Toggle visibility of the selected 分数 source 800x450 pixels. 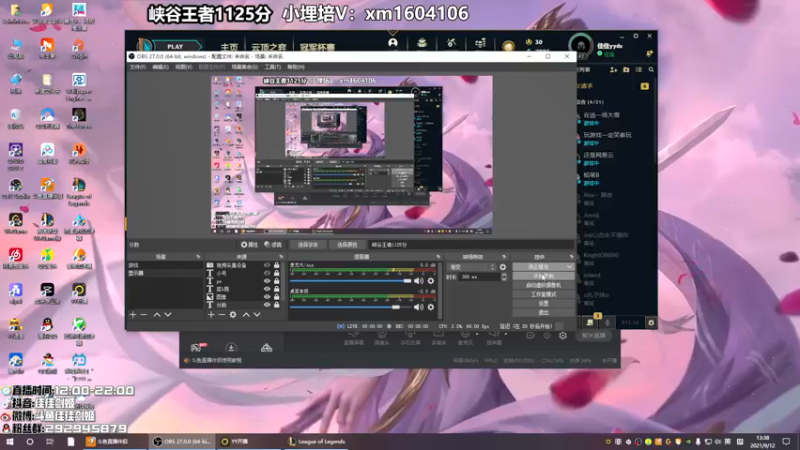coord(267,305)
